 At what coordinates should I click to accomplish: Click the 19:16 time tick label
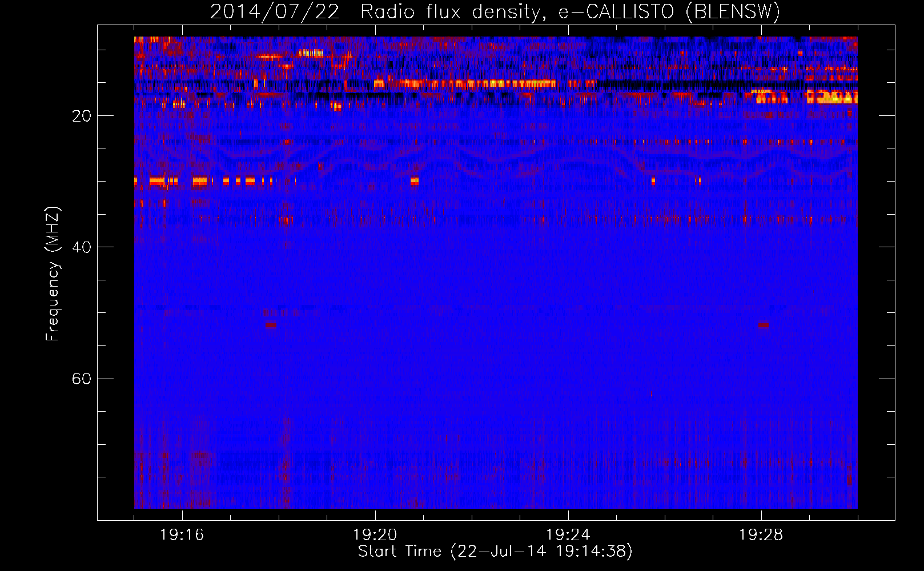182,535
